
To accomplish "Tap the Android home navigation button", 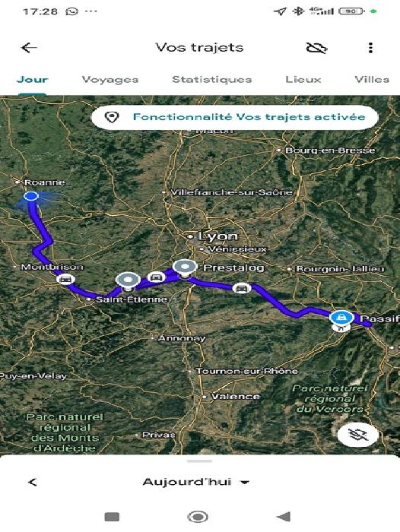I will 198,517.
